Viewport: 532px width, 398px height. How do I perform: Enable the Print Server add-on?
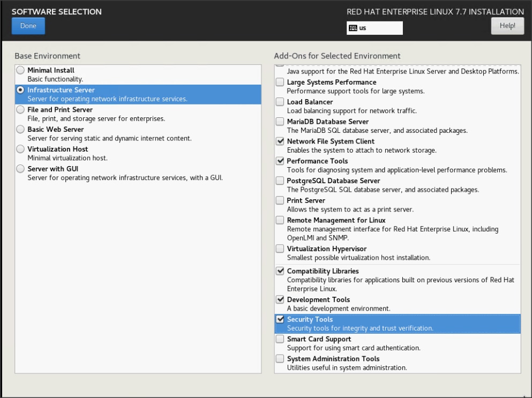coord(280,200)
